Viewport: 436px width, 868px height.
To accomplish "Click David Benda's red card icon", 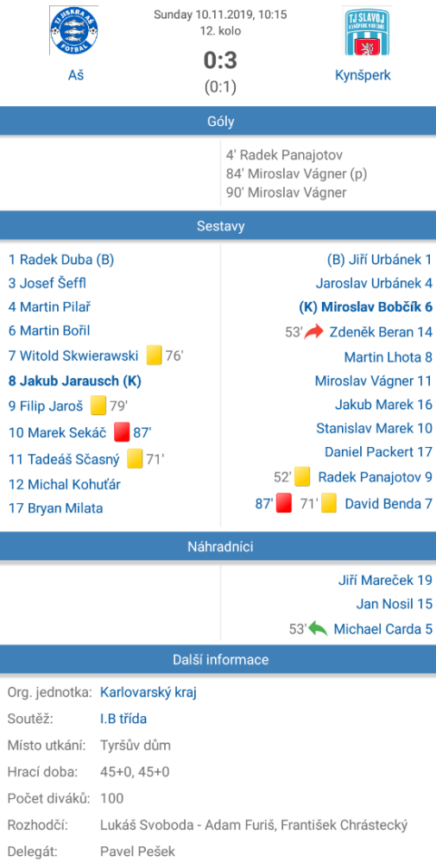I will pyautogui.click(x=284, y=503).
